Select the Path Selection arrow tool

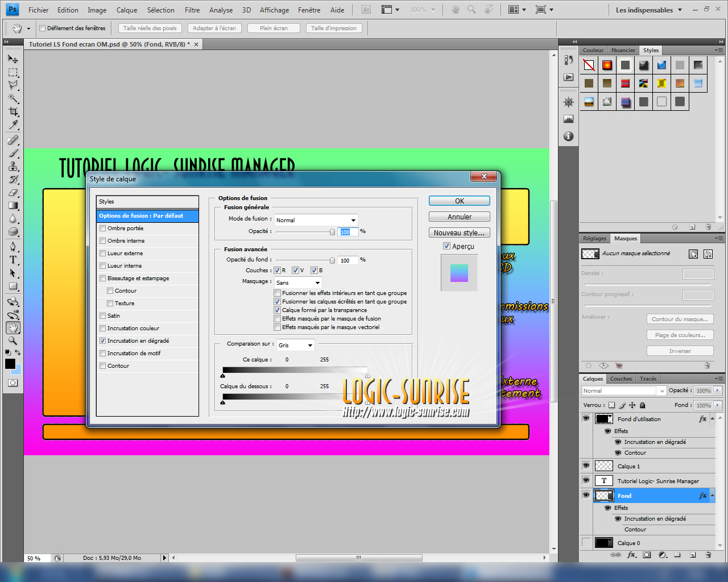click(13, 273)
